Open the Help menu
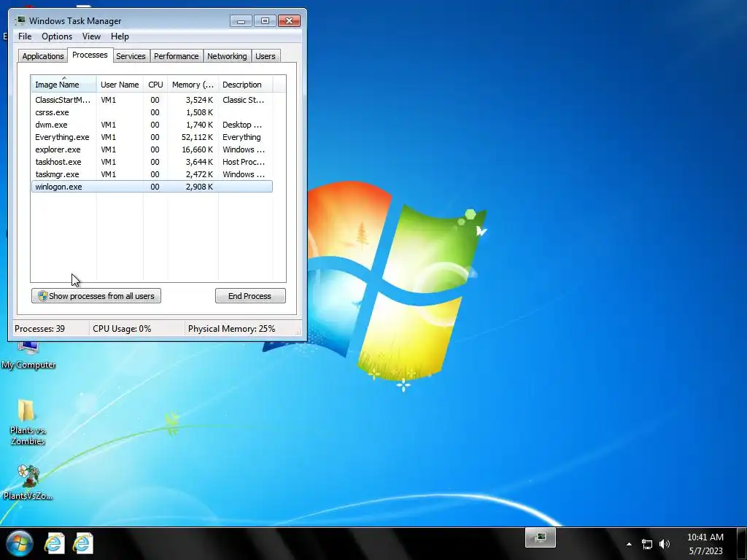This screenshot has height=560, width=747. [x=120, y=36]
